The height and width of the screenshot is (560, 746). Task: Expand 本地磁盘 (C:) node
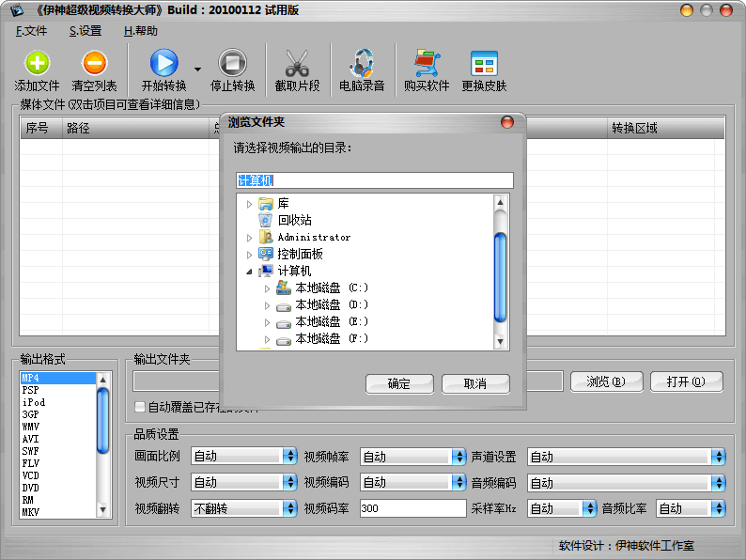268,288
